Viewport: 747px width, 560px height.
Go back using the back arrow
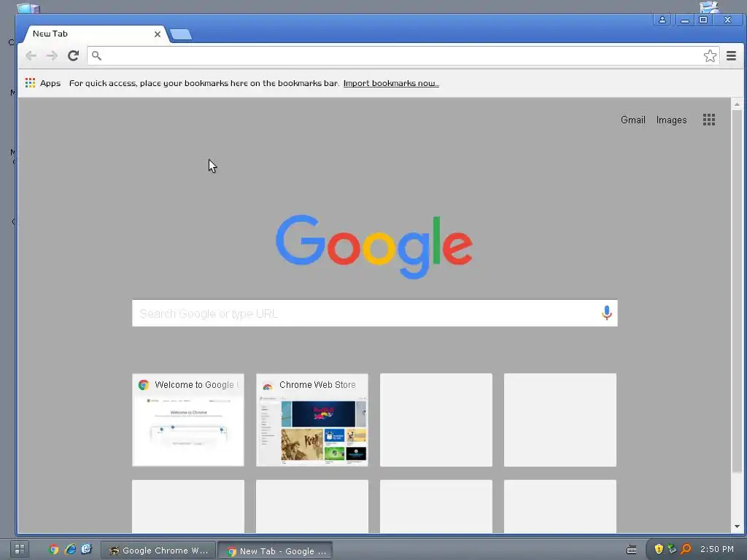pyautogui.click(x=31, y=55)
